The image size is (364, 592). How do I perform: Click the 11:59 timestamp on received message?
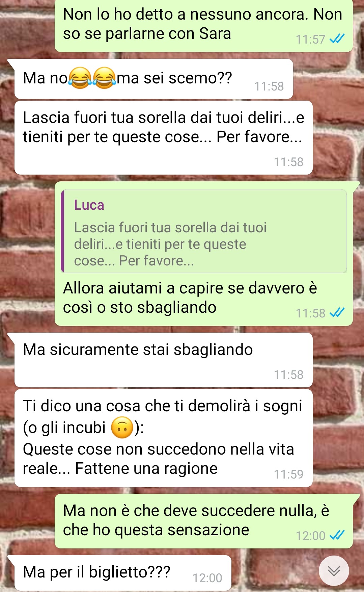pyautogui.click(x=288, y=474)
